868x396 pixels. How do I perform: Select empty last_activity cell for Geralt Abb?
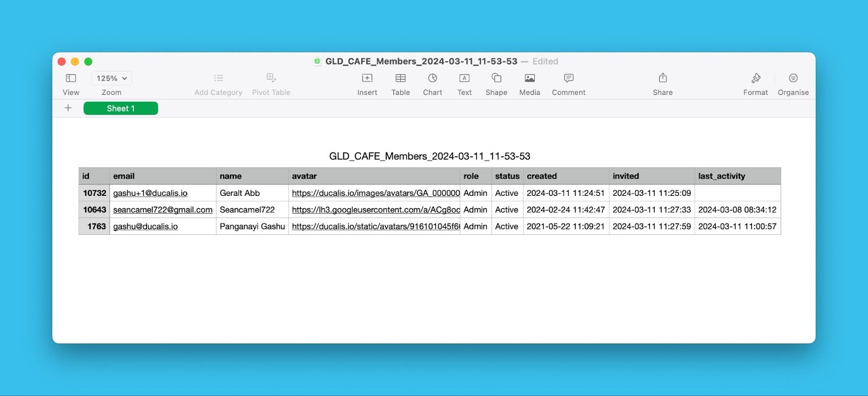click(738, 193)
